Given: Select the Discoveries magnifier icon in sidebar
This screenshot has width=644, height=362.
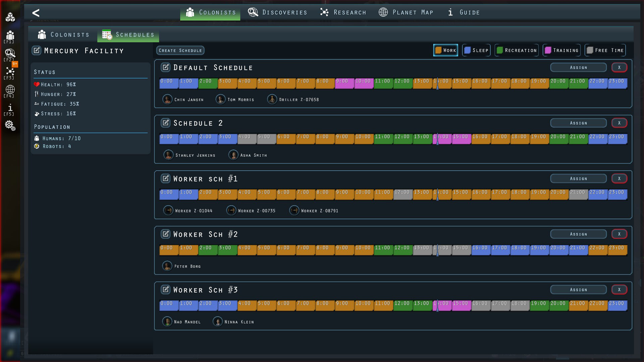Looking at the screenshot, I should click(10, 54).
